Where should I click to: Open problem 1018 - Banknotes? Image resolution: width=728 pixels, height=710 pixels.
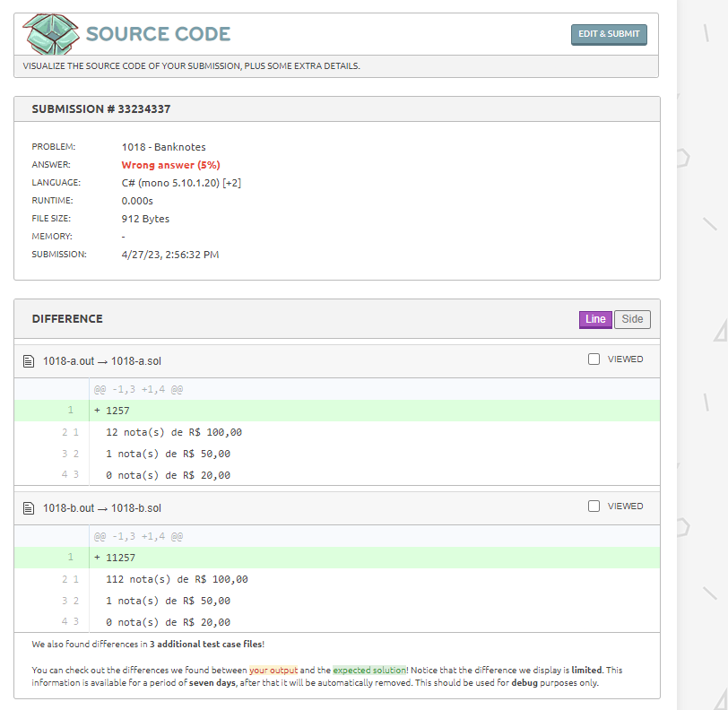pyautogui.click(x=163, y=147)
